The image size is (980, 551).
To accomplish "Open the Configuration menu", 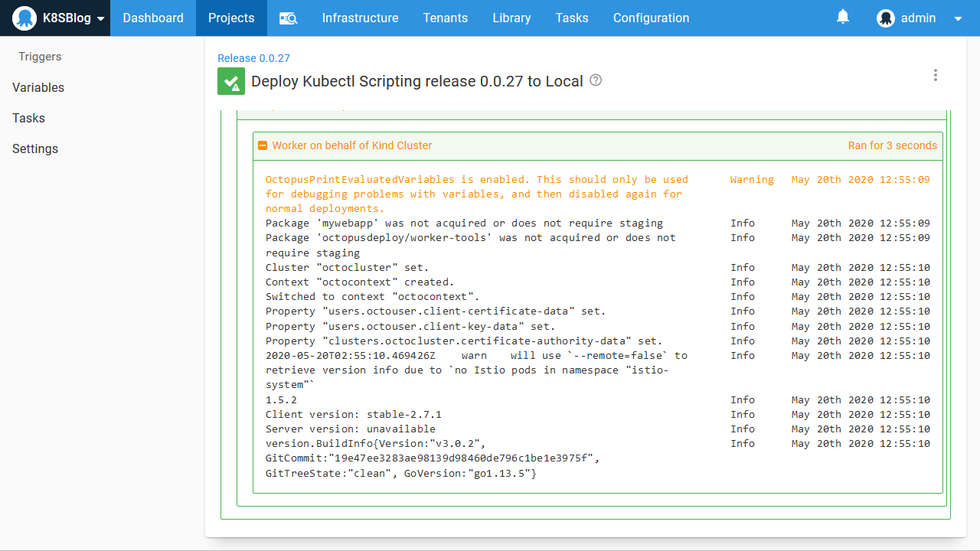I will pyautogui.click(x=651, y=18).
